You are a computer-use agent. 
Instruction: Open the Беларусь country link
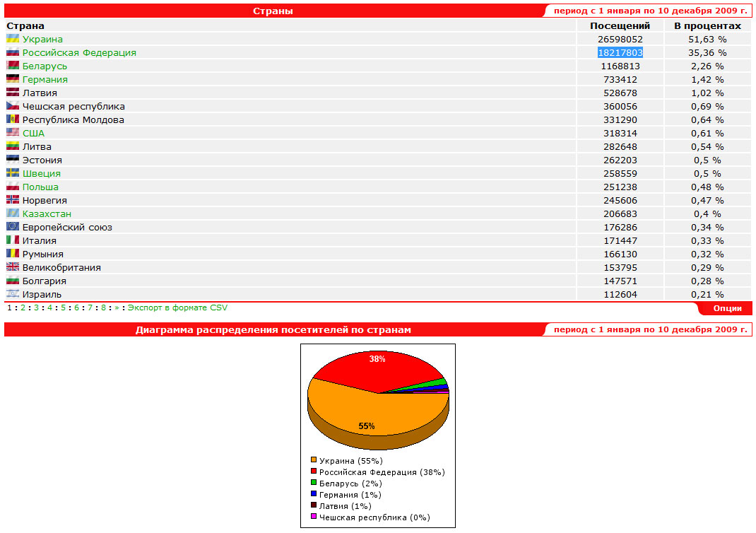(45, 66)
